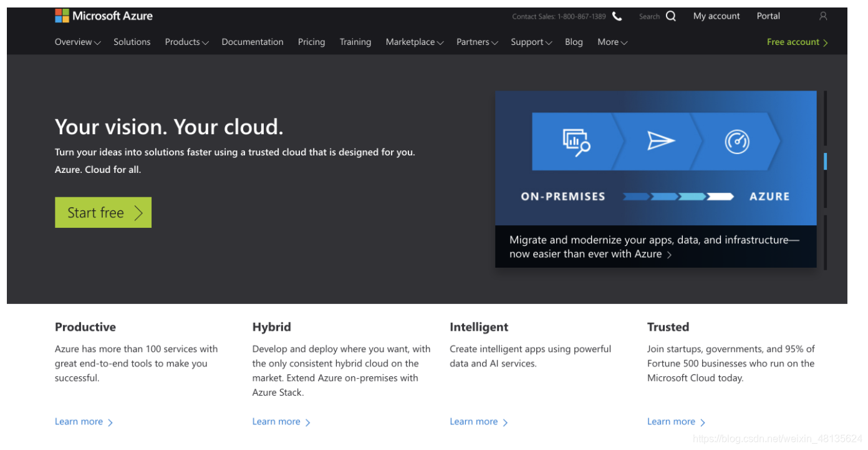Viewport: 868px width, 450px height.
Task: Click Learn more under Intelligent
Action: pyautogui.click(x=479, y=422)
